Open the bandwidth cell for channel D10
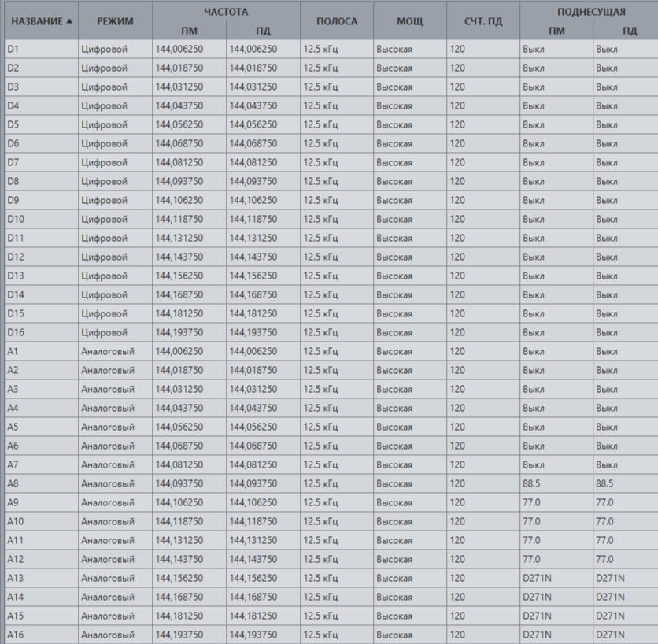658x644 pixels. pyautogui.click(x=337, y=219)
